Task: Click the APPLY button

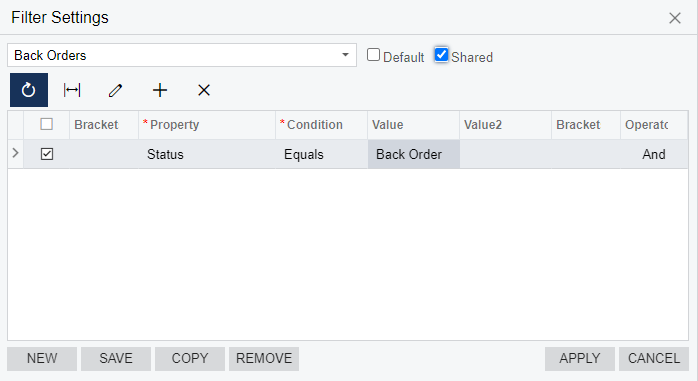Action: (x=580, y=359)
